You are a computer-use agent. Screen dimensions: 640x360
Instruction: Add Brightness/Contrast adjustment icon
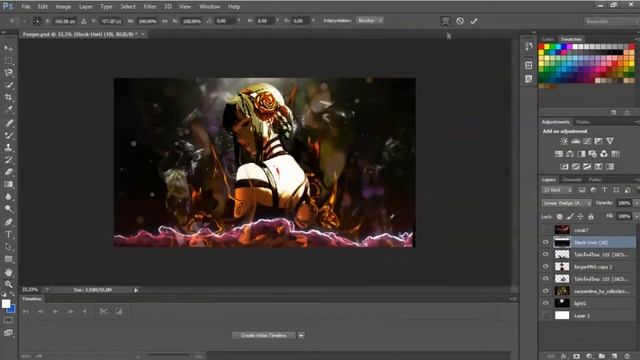[x=564, y=141]
